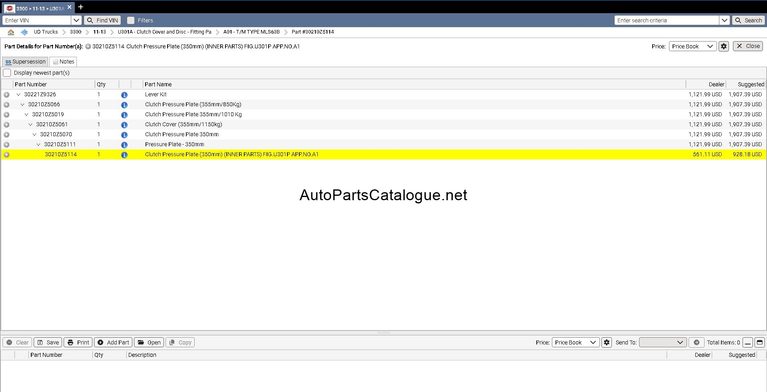Close the part details panel
The height and width of the screenshot is (392, 767).
748,46
